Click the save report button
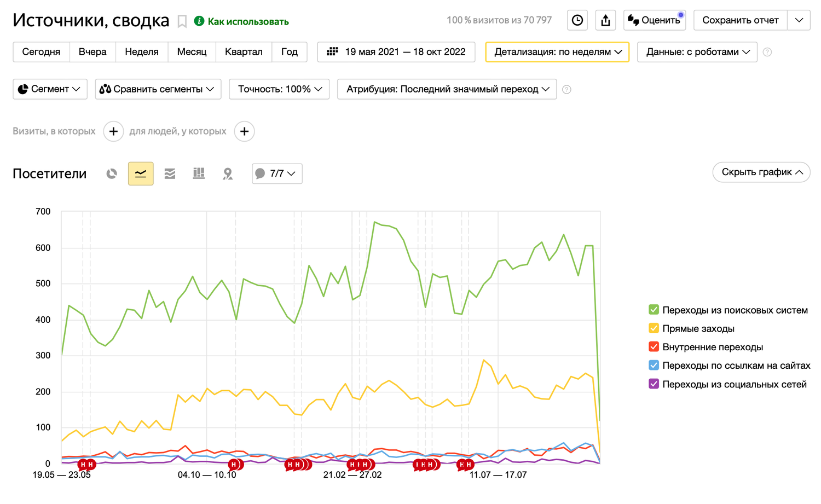 740,20
